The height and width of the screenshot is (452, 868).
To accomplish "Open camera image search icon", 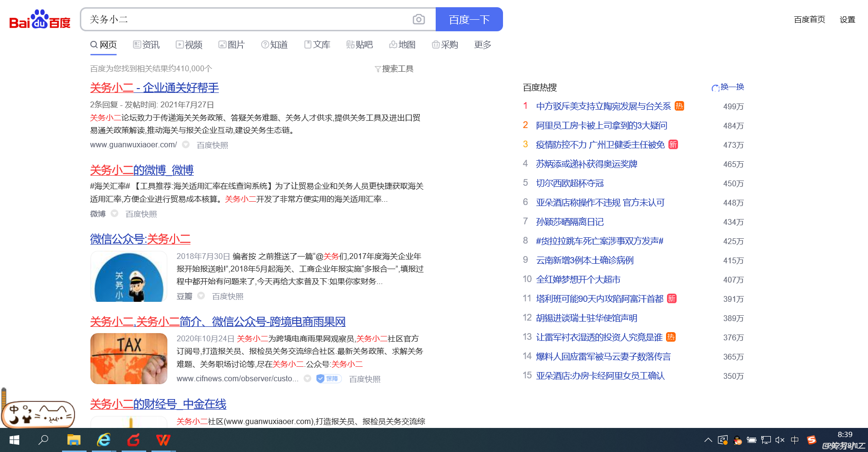I will tap(419, 19).
